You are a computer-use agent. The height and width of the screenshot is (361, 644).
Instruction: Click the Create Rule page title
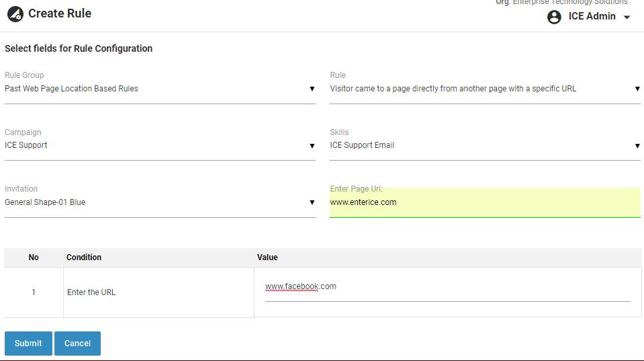tap(60, 13)
